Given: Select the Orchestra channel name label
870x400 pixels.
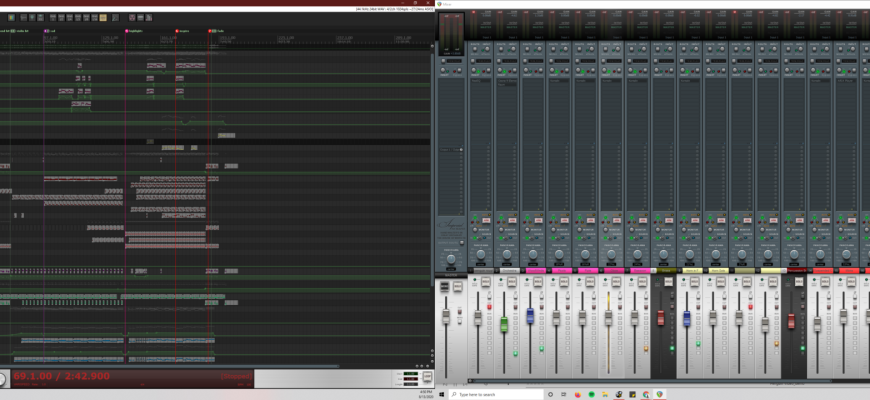Looking at the screenshot, I should [x=509, y=270].
